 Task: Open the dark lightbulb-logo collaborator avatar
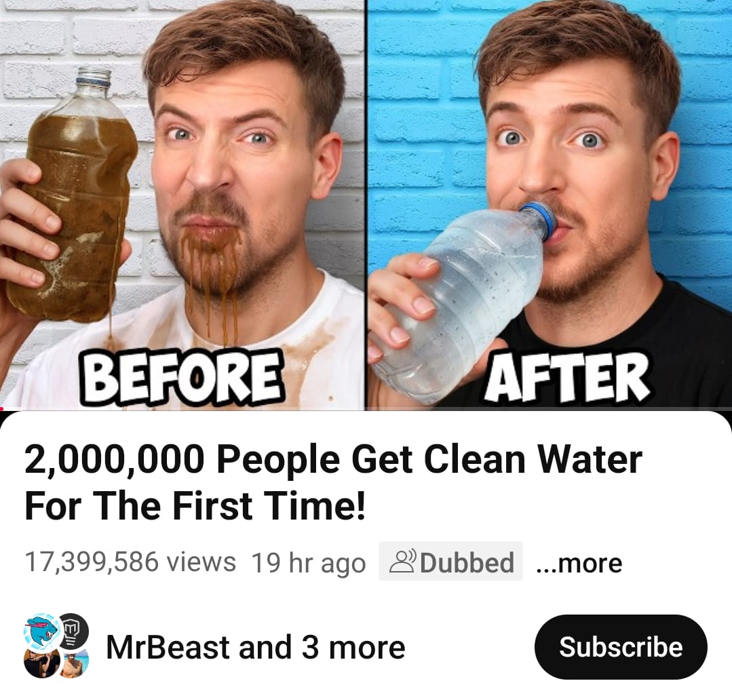pyautogui.click(x=73, y=629)
